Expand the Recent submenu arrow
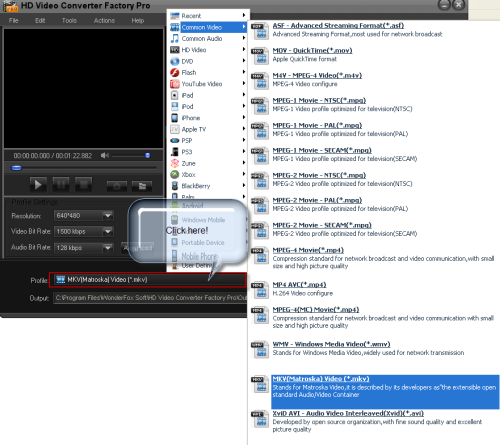 (x=244, y=15)
